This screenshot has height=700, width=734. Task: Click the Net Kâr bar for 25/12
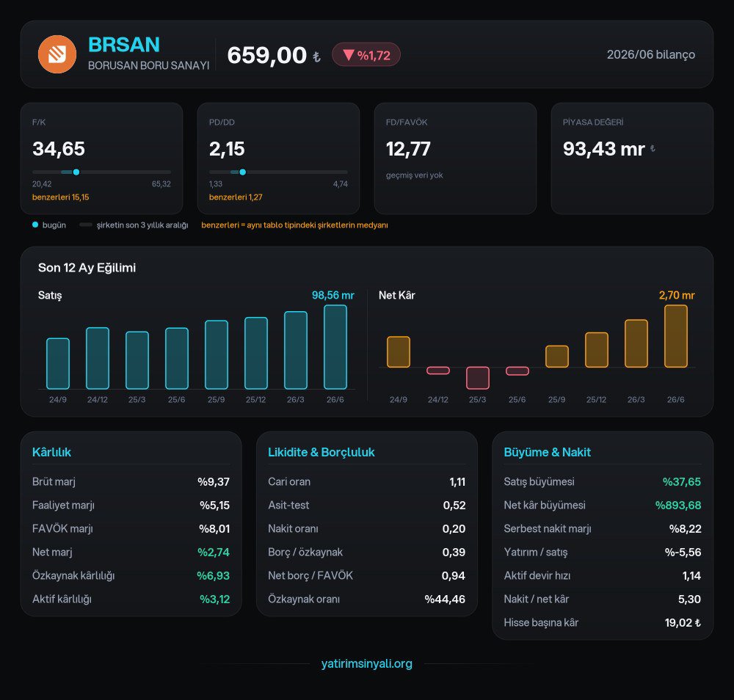coord(597,350)
